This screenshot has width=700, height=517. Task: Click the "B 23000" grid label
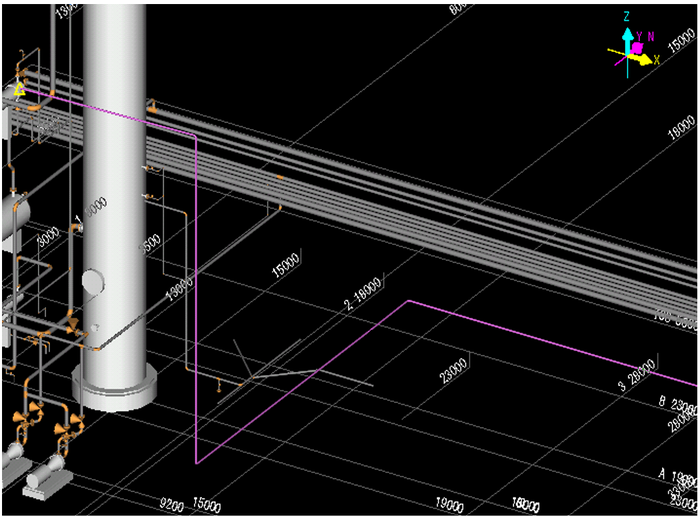pos(675,405)
